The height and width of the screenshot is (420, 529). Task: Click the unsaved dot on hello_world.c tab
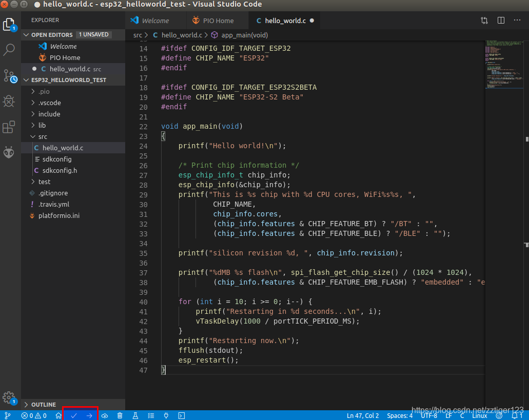coord(312,21)
